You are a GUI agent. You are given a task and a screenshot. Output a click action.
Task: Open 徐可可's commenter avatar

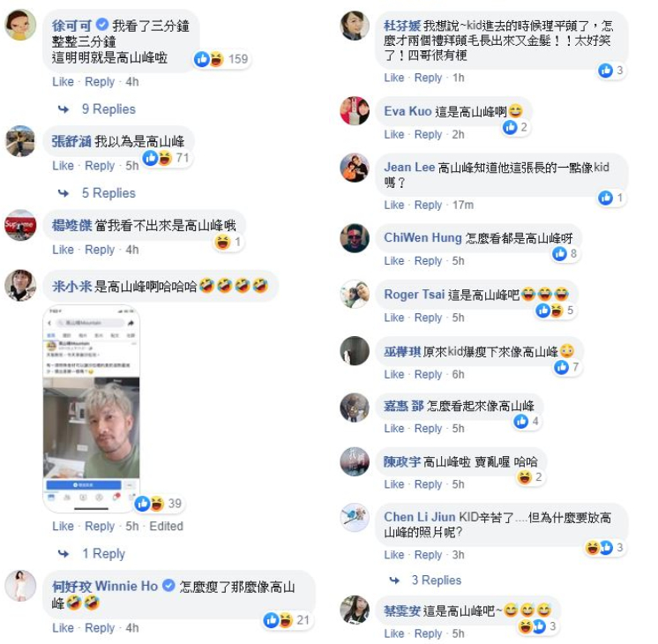pyautogui.click(x=20, y=25)
